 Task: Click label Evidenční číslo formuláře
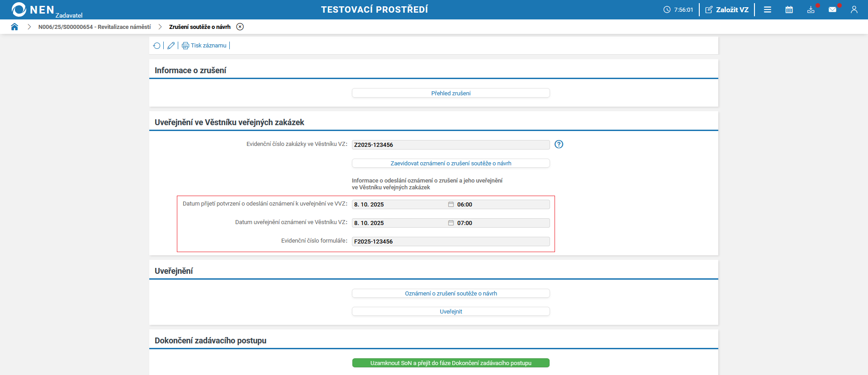[x=314, y=241]
